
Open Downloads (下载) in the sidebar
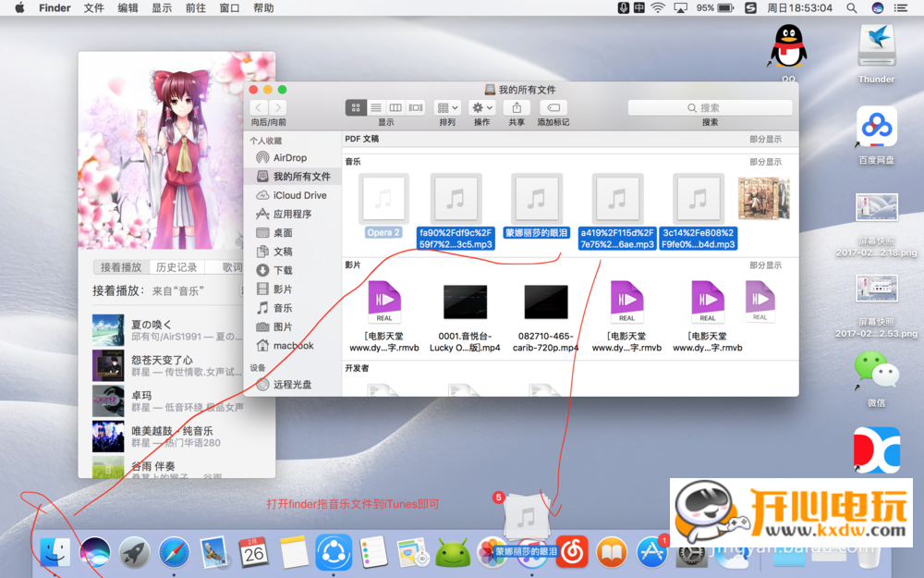coord(283,270)
